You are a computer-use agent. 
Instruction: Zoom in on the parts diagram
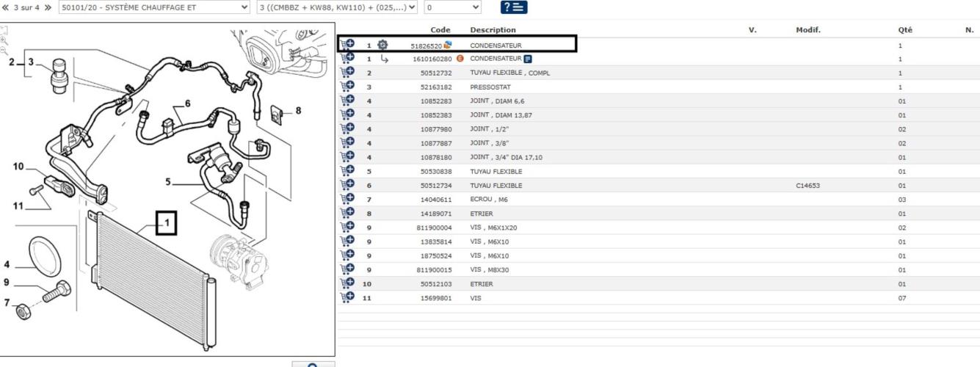coord(4,41)
